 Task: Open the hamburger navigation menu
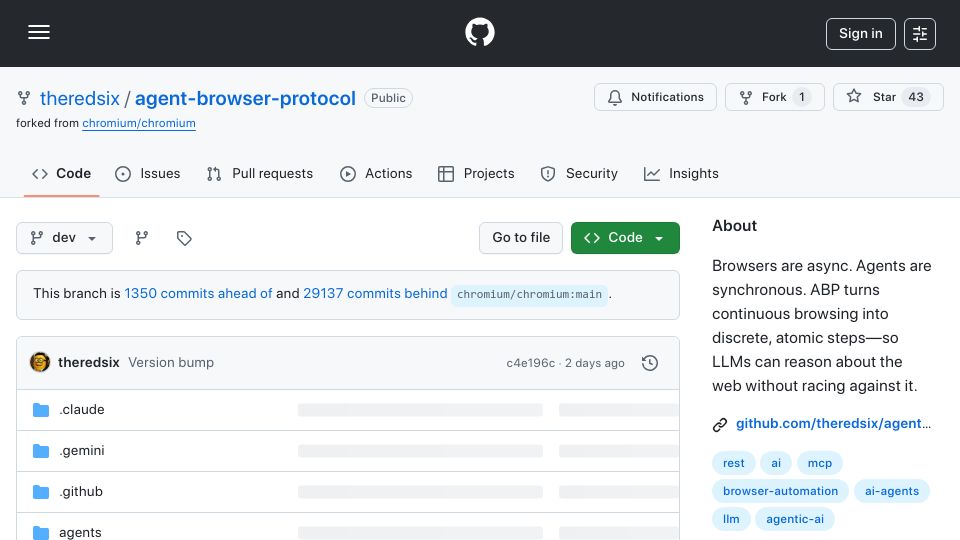39,32
